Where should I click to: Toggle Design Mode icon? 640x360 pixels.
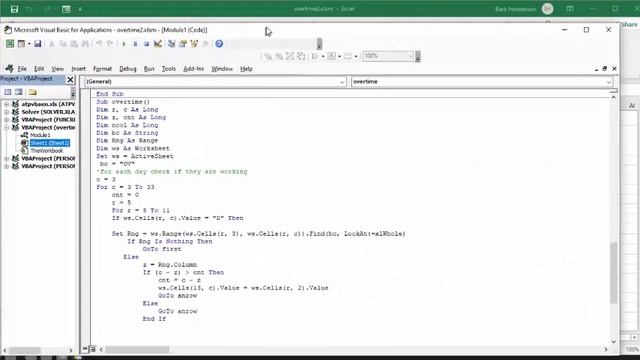click(158, 44)
